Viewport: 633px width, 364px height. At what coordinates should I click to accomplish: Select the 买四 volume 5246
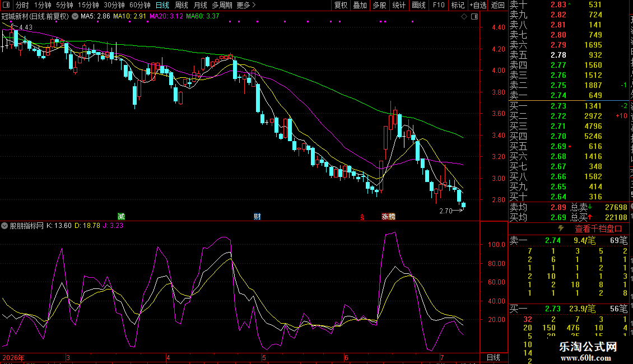(x=593, y=136)
